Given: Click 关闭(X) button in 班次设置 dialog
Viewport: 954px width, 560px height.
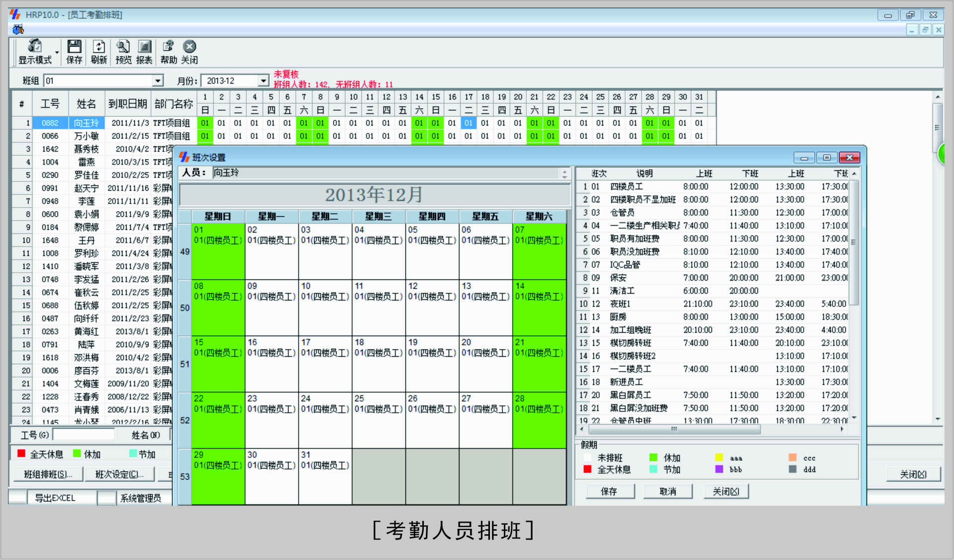Looking at the screenshot, I should pyautogui.click(x=726, y=491).
